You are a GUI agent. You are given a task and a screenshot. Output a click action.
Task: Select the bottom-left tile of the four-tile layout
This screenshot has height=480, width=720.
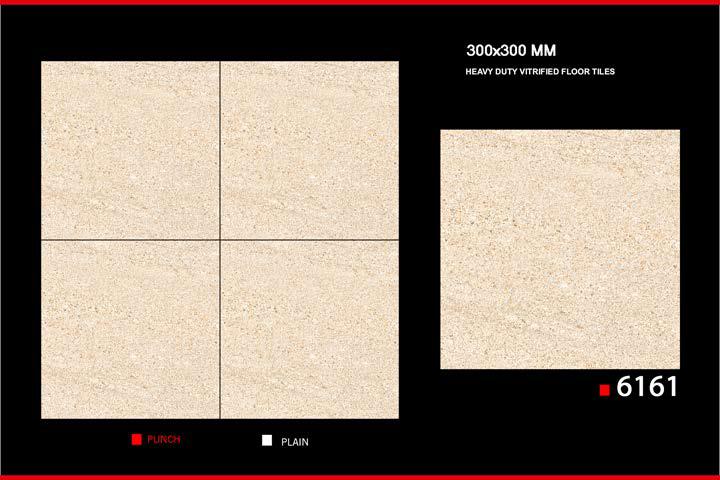click(x=130, y=330)
